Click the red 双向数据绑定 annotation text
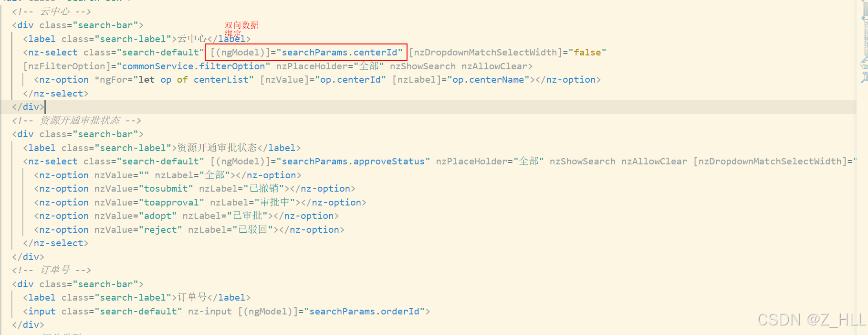The width and height of the screenshot is (868, 335). (241, 29)
